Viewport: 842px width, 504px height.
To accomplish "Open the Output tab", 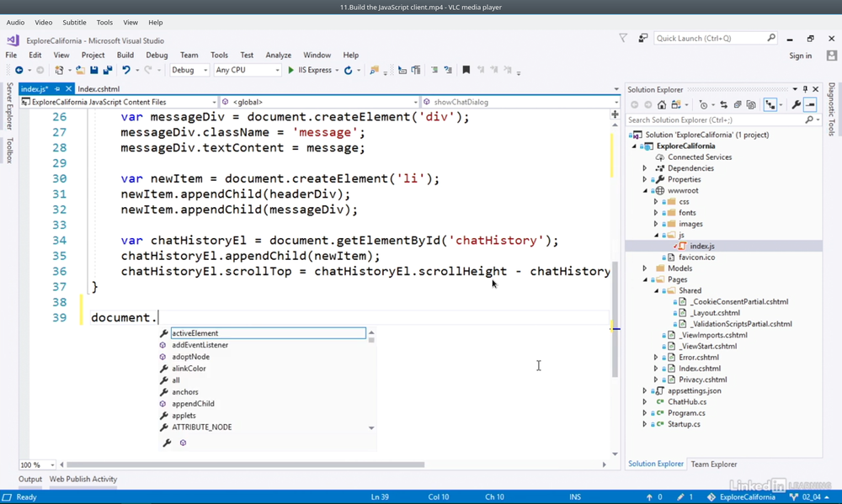I will click(30, 479).
